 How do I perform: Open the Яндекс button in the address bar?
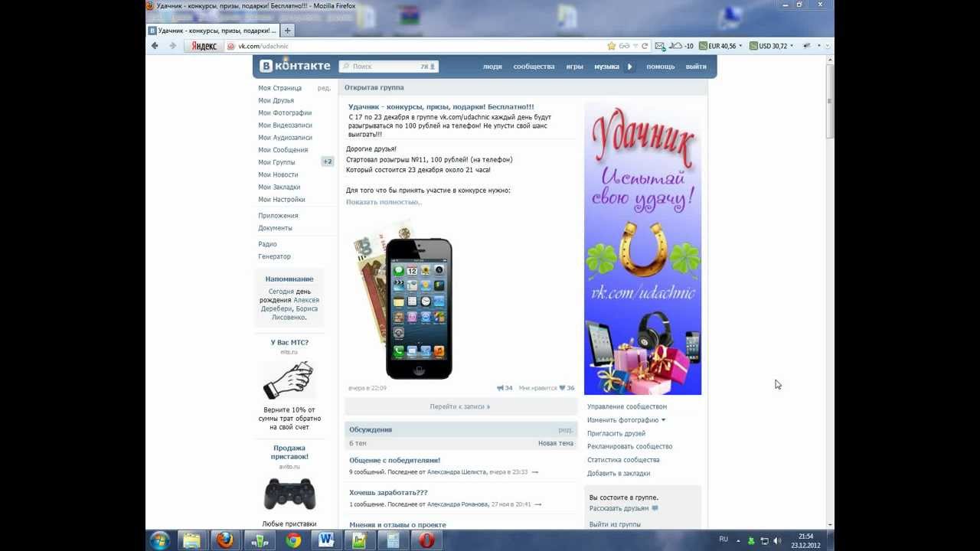(203, 46)
